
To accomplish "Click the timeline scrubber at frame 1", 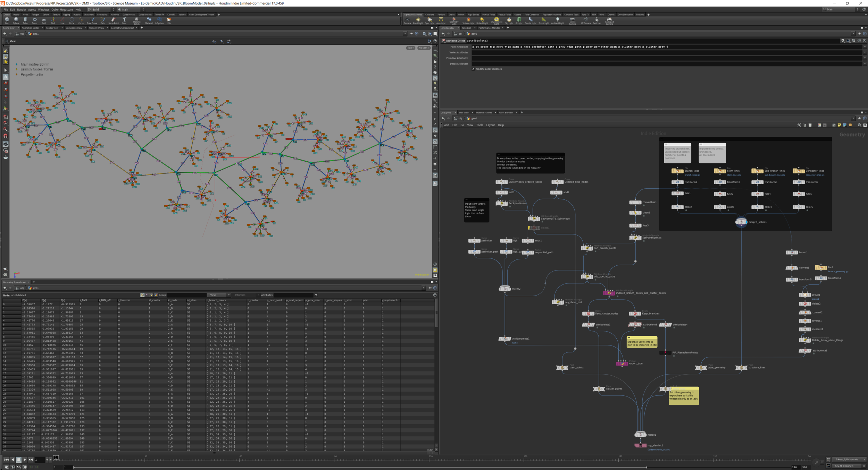I will [x=56, y=458].
